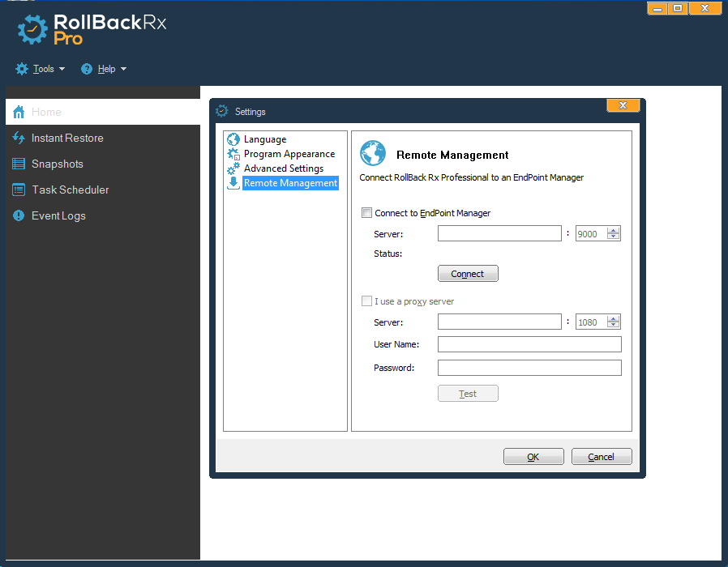Screen dimensions: 728x567
Task: Focus the proxy Server address field
Action: 499,322
